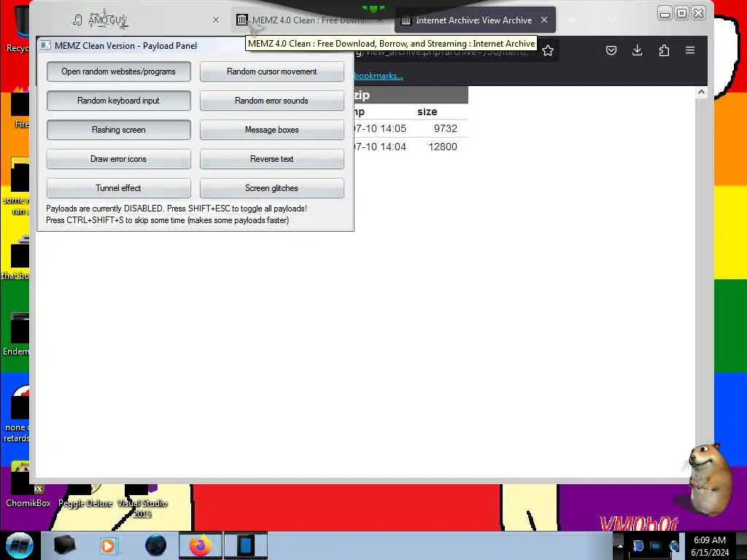This screenshot has width=747, height=560.
Task: Select the ChomikBox desktop icon
Action: coord(28,485)
